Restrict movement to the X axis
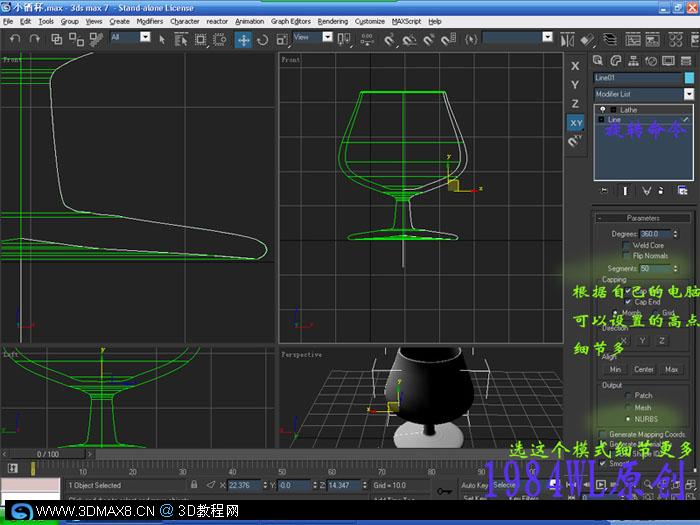 click(x=575, y=66)
